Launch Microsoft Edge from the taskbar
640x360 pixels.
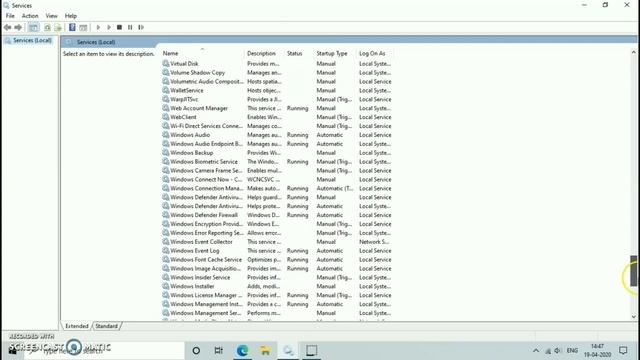pyautogui.click(x=242, y=350)
